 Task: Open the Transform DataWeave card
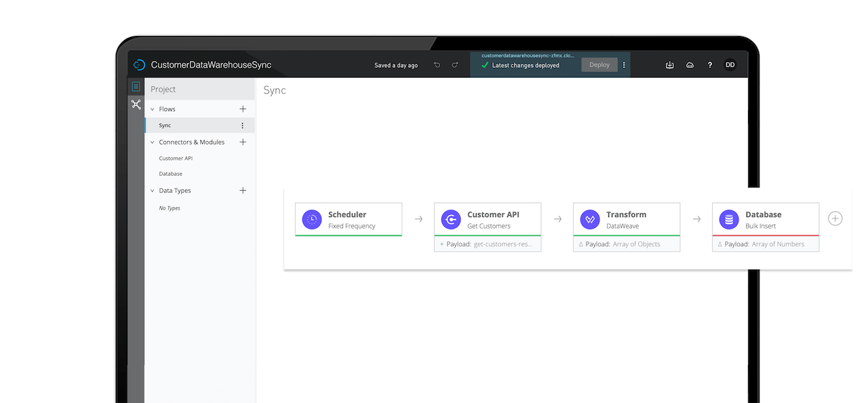(627, 219)
